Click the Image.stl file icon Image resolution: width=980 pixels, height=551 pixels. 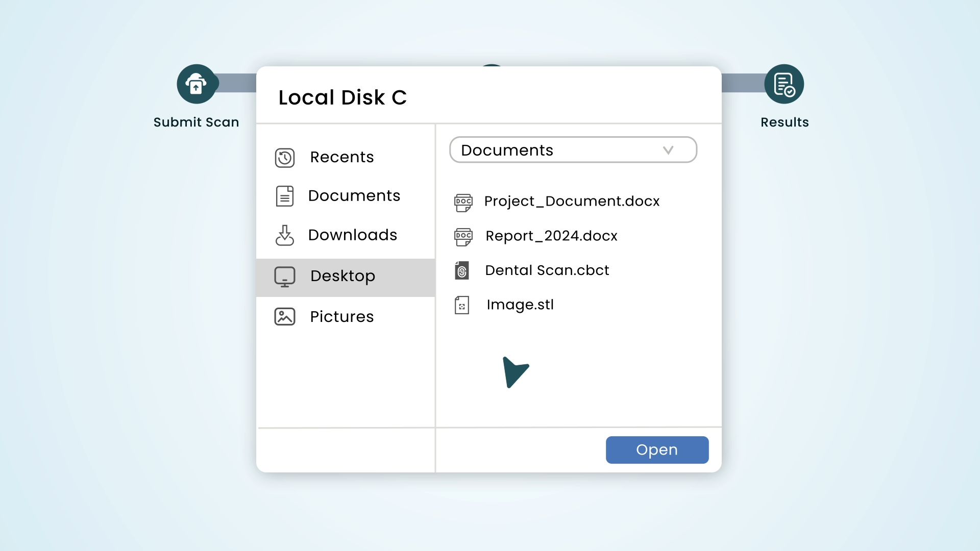tap(462, 305)
